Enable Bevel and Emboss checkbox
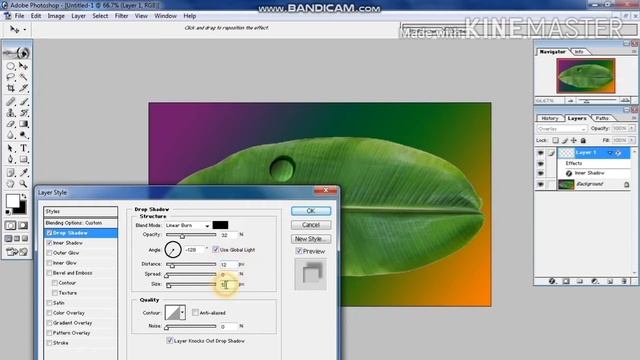The image size is (640, 360). [x=49, y=273]
